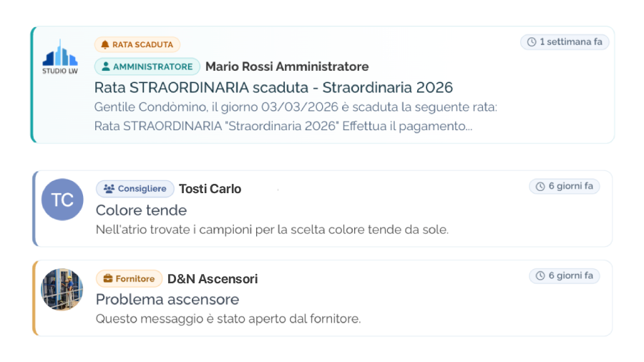
Task: Open sender Mario Rossi Amministratore
Action: [x=287, y=67]
